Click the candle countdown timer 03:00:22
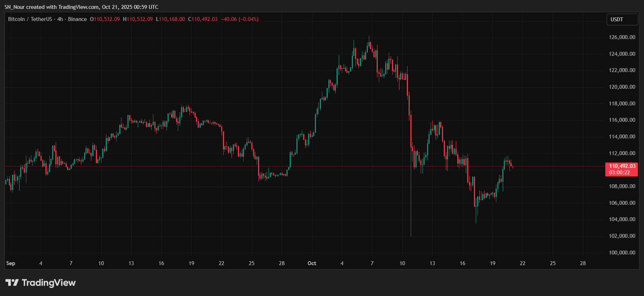The height and width of the screenshot is (296, 644). (x=619, y=172)
